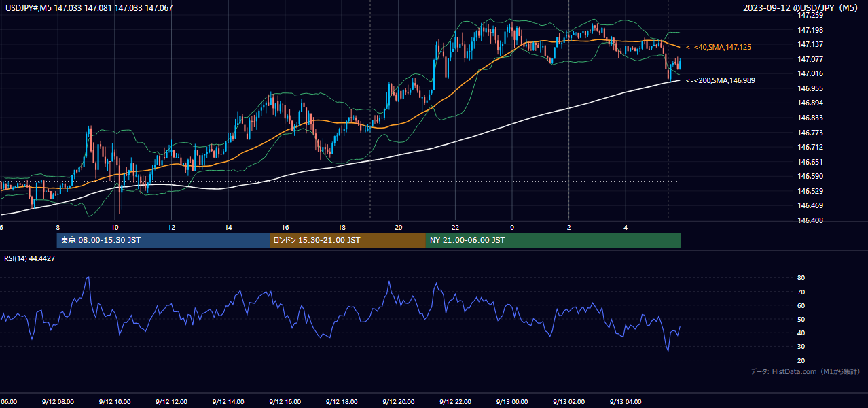
Task: Click price axis value 147.016
Action: pyautogui.click(x=810, y=73)
